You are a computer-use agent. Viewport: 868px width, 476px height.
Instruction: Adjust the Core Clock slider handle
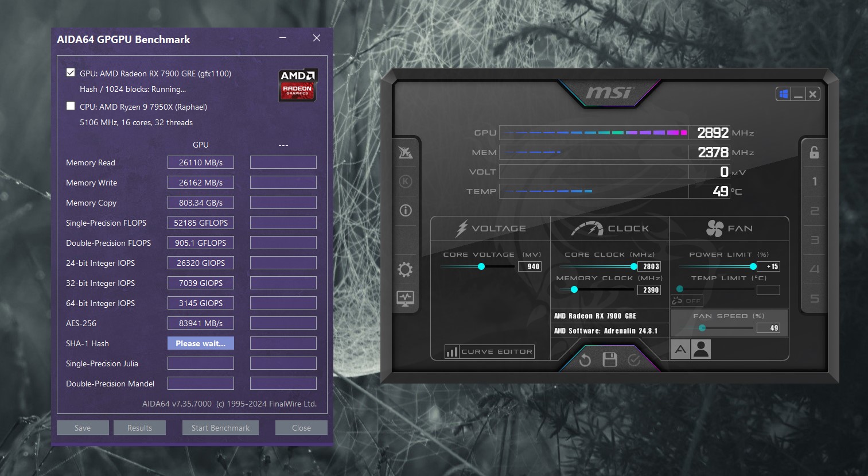[634, 266]
